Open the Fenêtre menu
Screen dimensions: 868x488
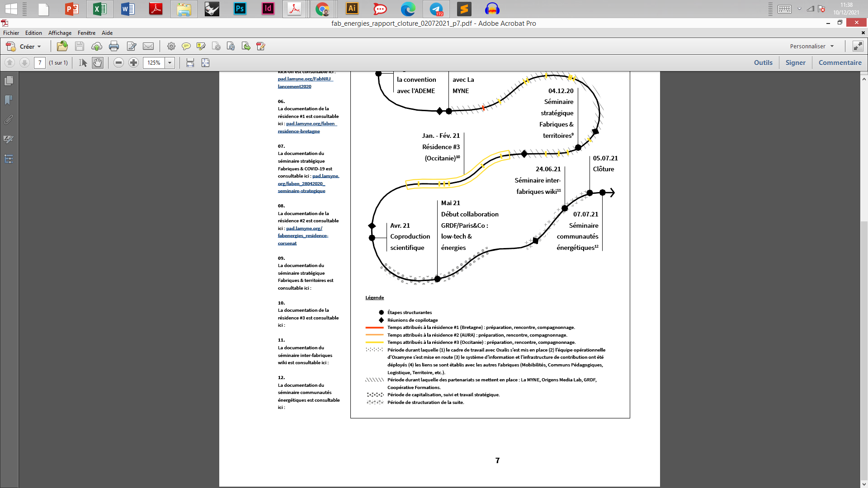pyautogui.click(x=86, y=33)
